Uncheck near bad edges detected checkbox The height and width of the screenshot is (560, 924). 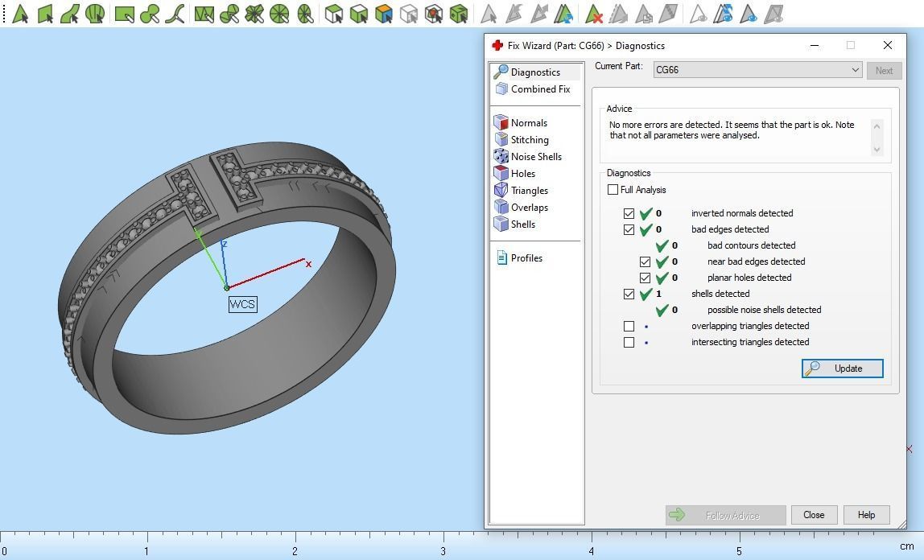coord(645,261)
